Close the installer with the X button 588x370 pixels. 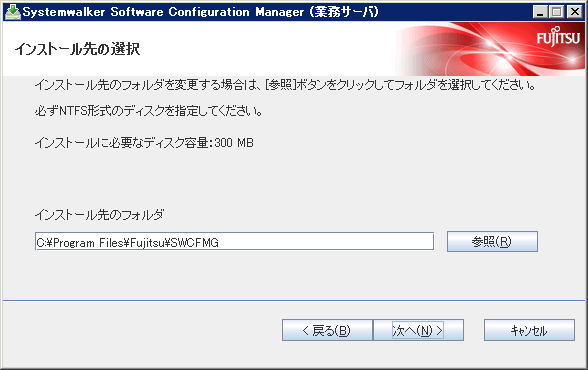point(574,12)
